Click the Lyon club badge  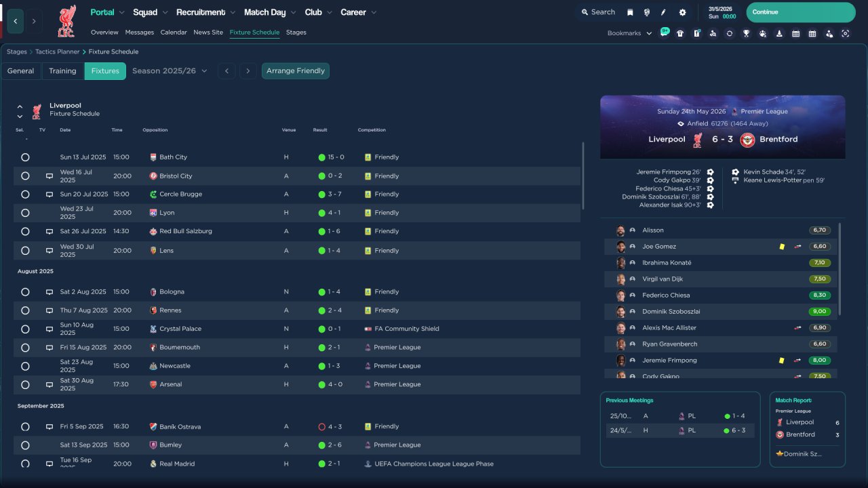tap(153, 213)
